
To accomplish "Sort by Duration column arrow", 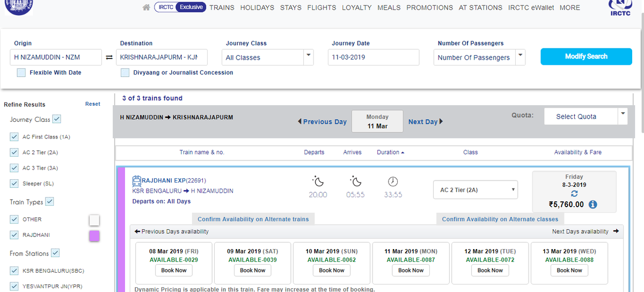I will (402, 152).
